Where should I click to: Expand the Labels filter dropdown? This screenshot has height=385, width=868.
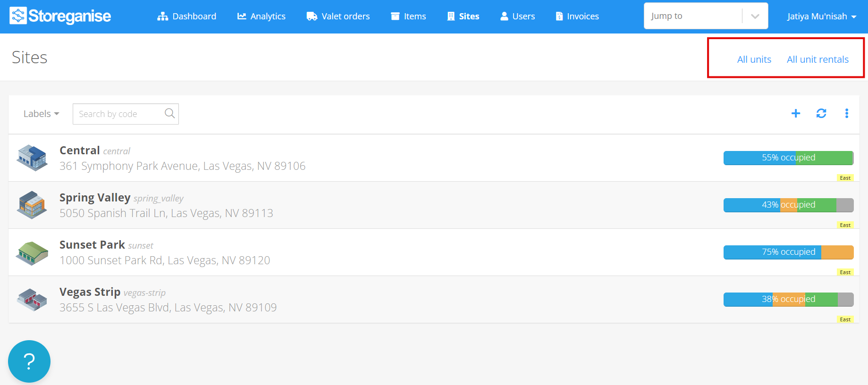[42, 114]
